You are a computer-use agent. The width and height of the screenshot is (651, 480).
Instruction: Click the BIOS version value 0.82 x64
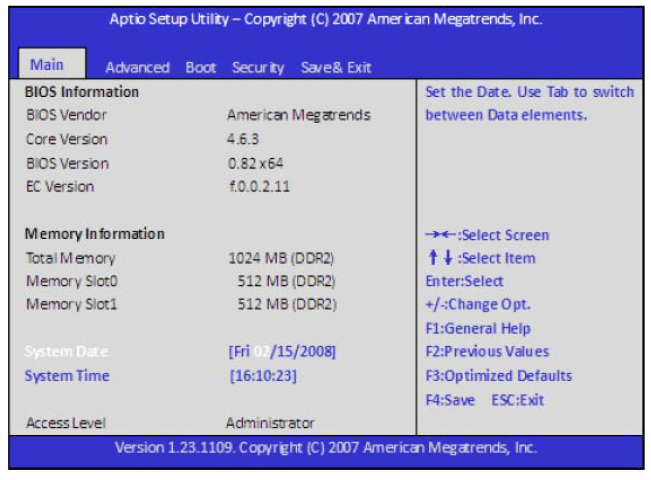coord(256,163)
